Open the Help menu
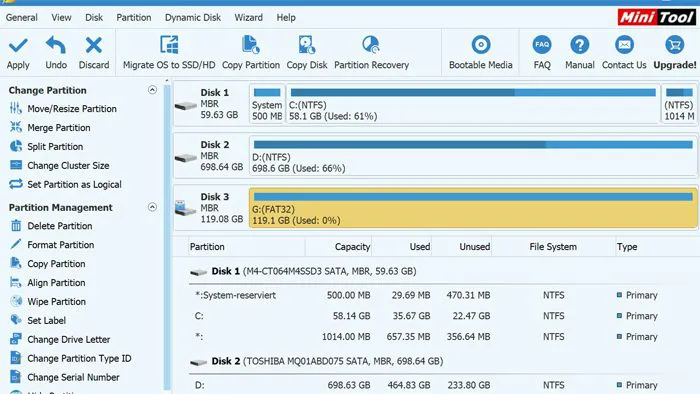Image resolution: width=700 pixels, height=394 pixels. tap(286, 17)
